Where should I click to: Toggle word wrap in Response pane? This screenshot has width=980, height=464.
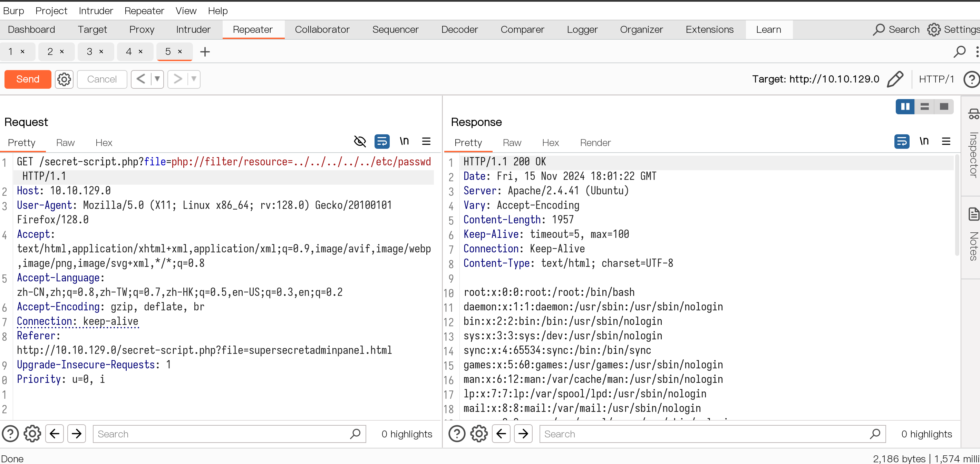click(x=902, y=141)
